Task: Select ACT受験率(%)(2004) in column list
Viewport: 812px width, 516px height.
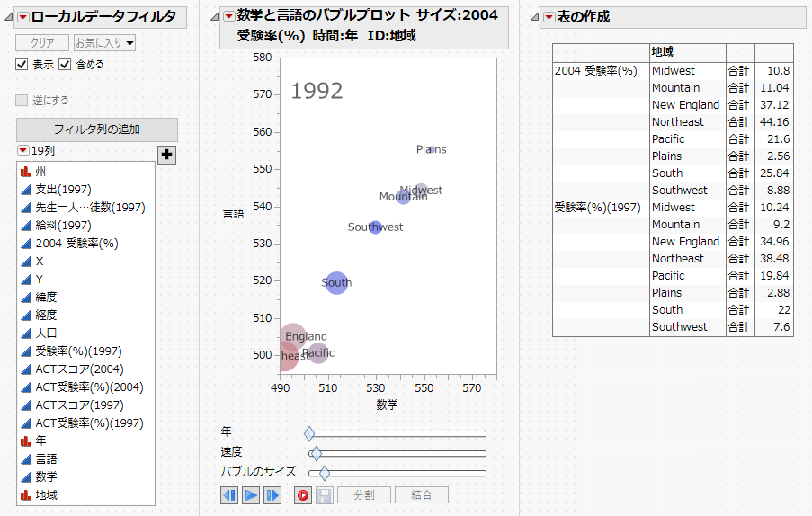Action: (x=90, y=387)
